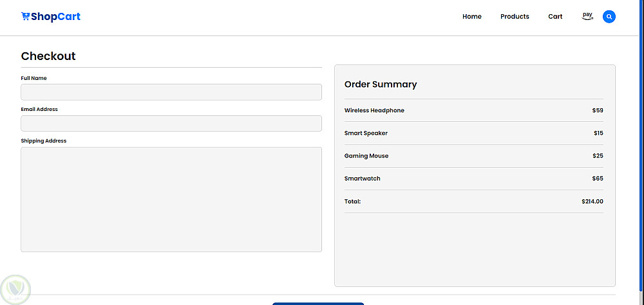The width and height of the screenshot is (644, 305).
Task: Select the Smart Speaker order item
Action: [474, 133]
